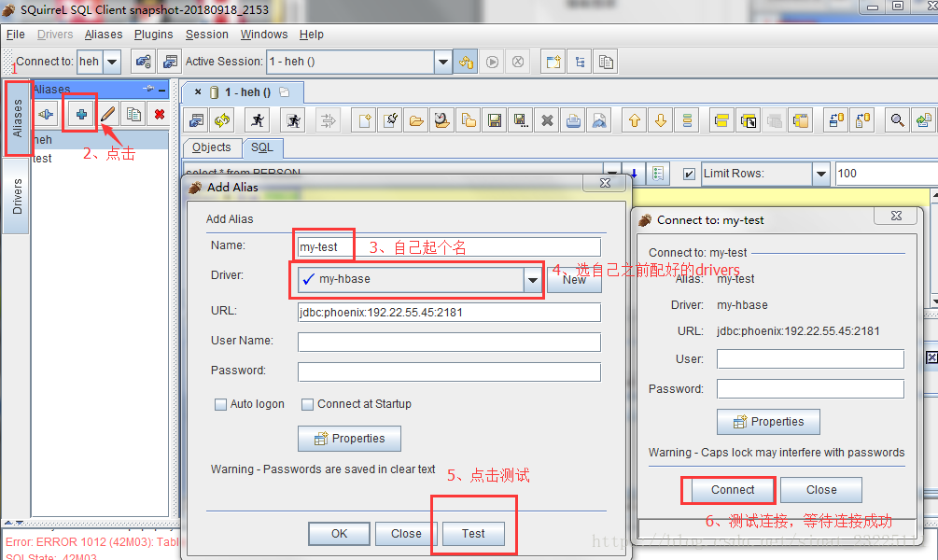Click the Password field in Add Alias dialog
Screen dimensions: 938x560
449,371
